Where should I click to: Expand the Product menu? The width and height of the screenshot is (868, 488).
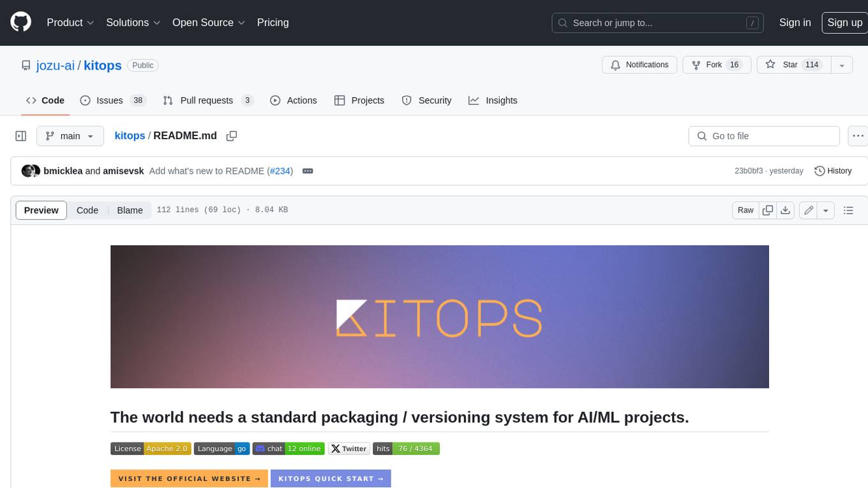[x=70, y=22]
